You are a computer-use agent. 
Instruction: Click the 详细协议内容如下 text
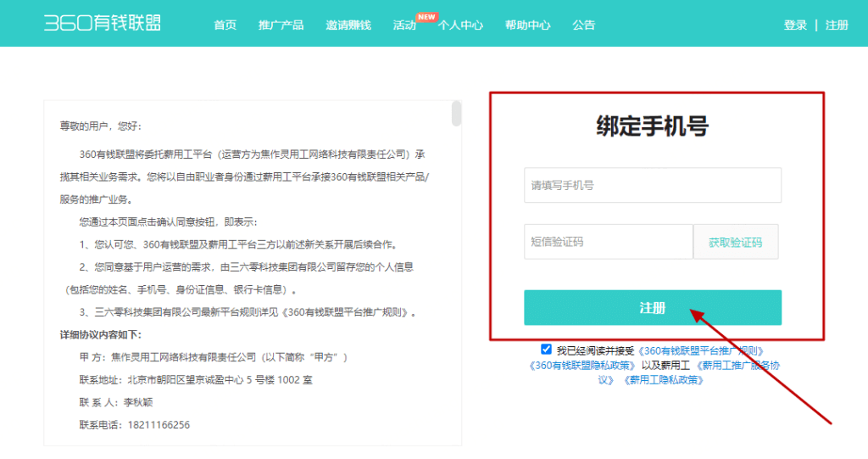[100, 335]
